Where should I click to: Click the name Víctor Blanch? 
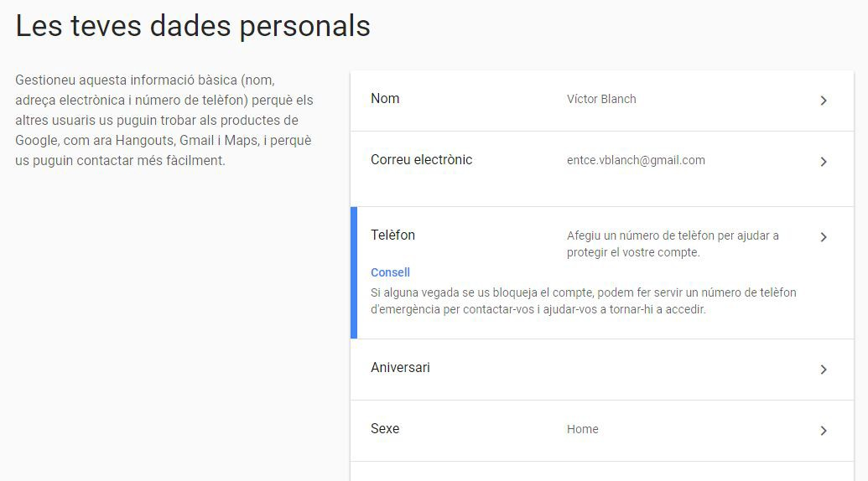(601, 99)
